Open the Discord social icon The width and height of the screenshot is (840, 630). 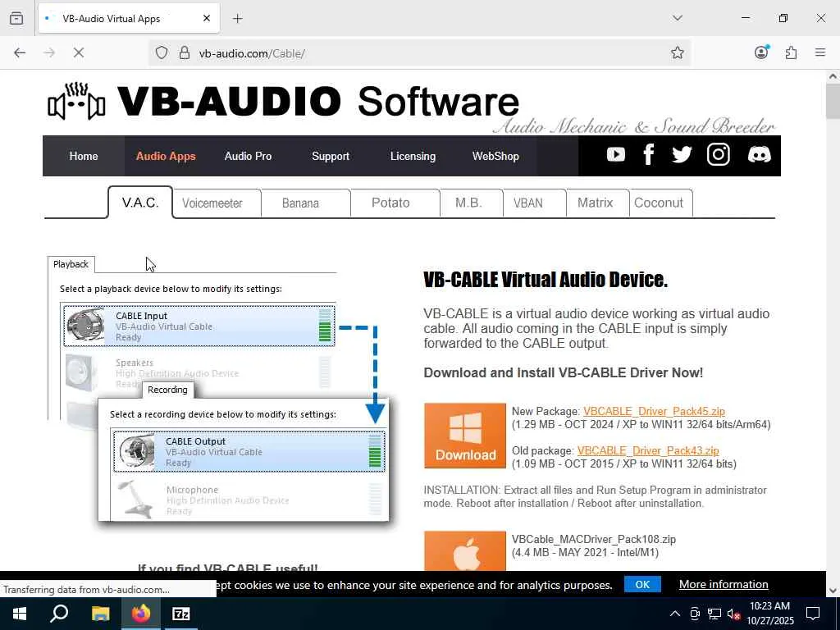tap(759, 155)
